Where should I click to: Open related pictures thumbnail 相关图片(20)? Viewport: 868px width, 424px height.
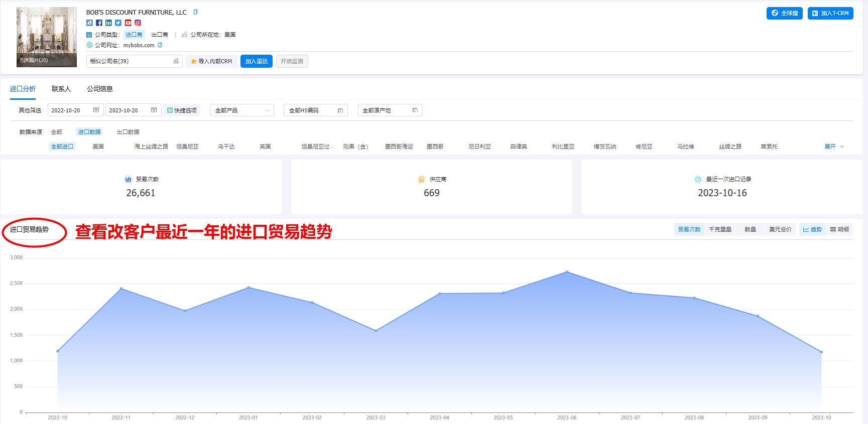point(47,37)
